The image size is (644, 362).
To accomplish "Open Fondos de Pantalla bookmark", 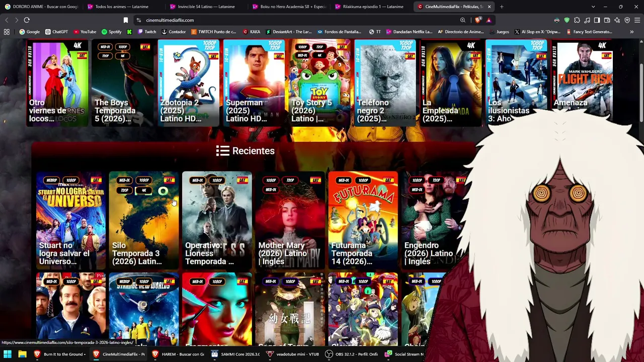I will click(x=339, y=32).
